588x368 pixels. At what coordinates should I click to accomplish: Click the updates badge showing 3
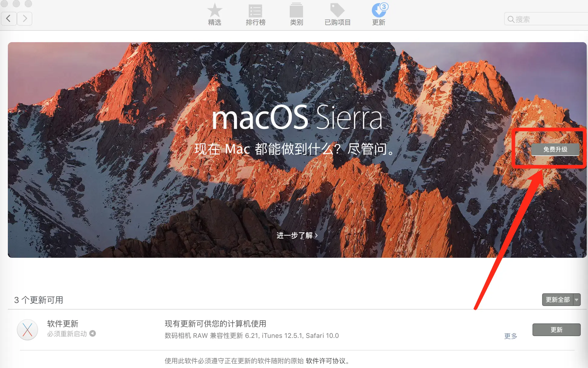click(384, 7)
